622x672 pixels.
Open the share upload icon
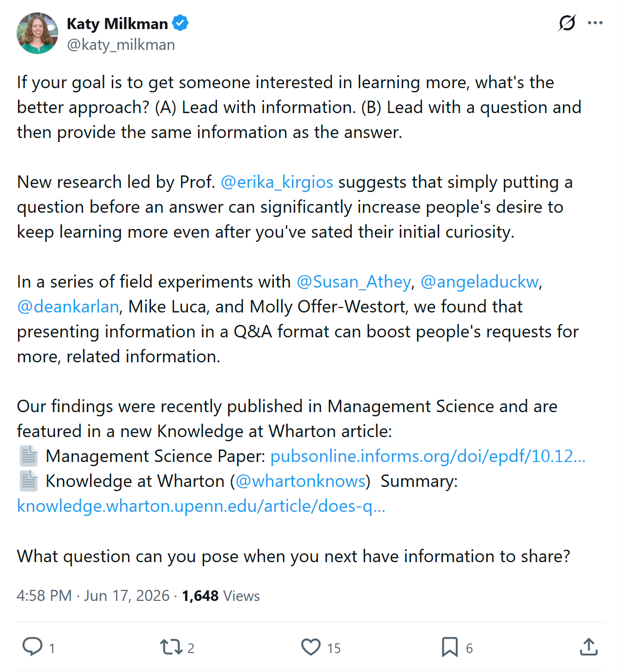pyautogui.click(x=589, y=647)
